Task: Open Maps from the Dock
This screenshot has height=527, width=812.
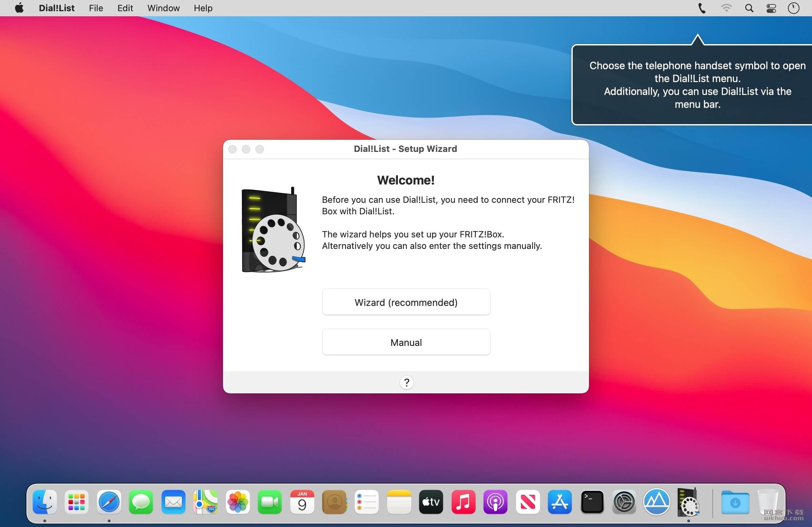Action: [x=205, y=502]
